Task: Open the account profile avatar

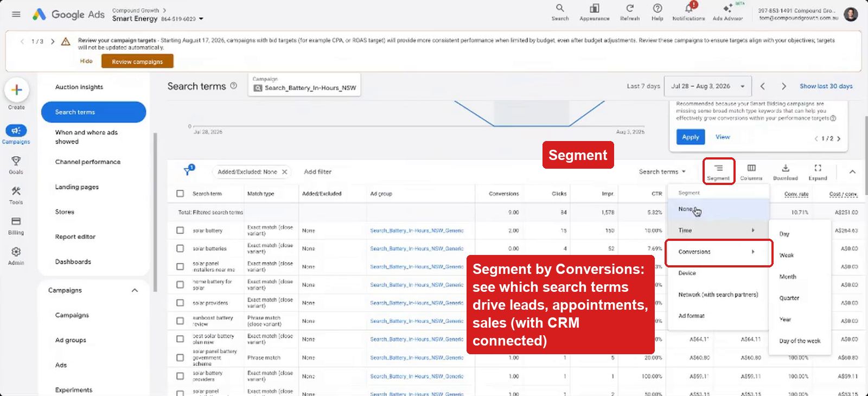Action: [x=851, y=14]
